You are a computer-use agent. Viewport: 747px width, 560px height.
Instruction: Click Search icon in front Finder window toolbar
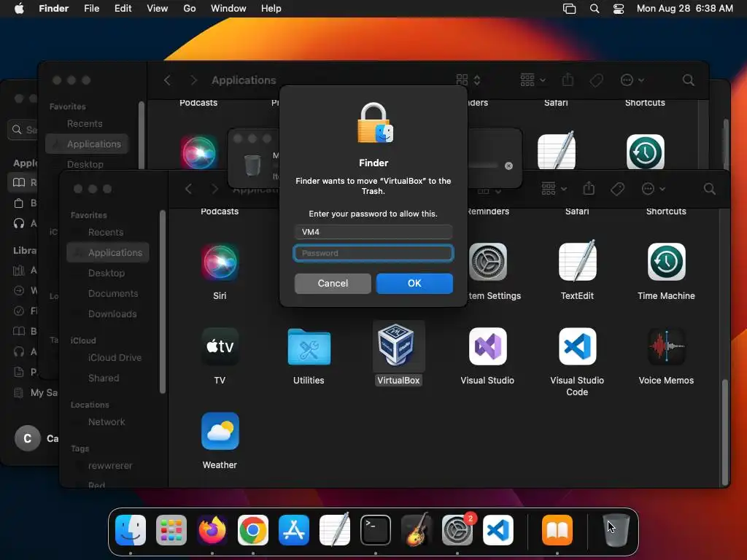tap(709, 189)
